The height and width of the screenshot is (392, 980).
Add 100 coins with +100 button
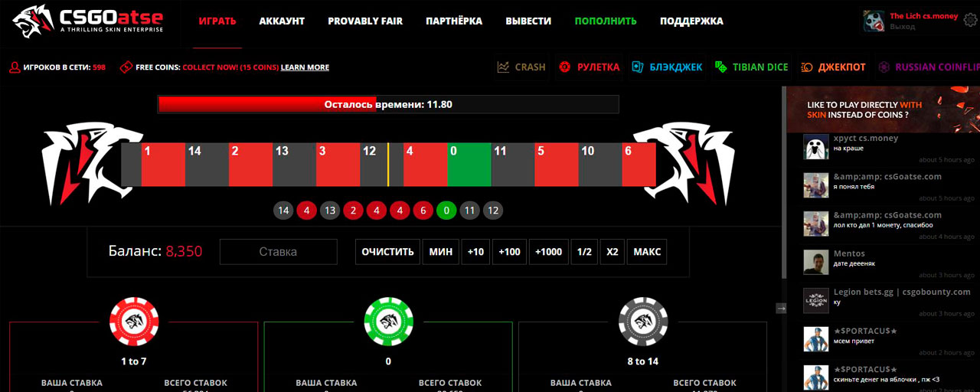[x=509, y=252]
